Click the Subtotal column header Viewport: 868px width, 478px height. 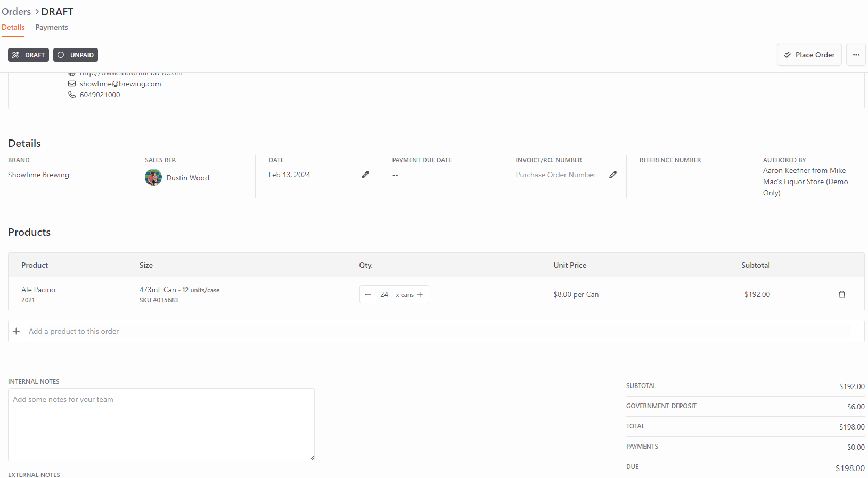(756, 265)
